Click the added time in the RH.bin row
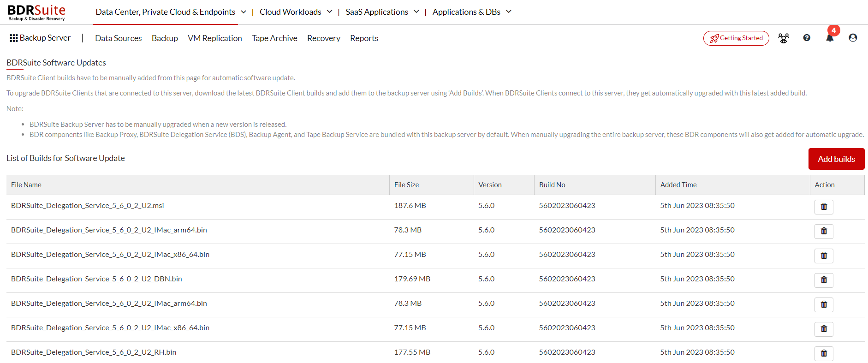 [697, 352]
